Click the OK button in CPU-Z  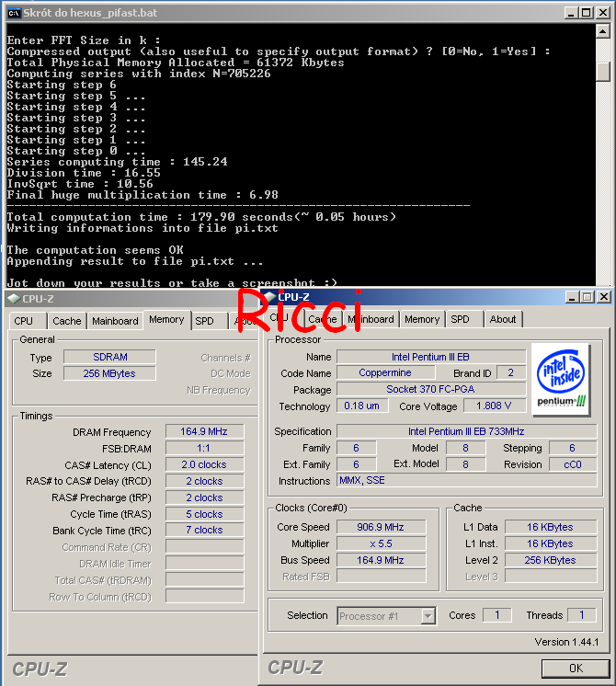[576, 668]
